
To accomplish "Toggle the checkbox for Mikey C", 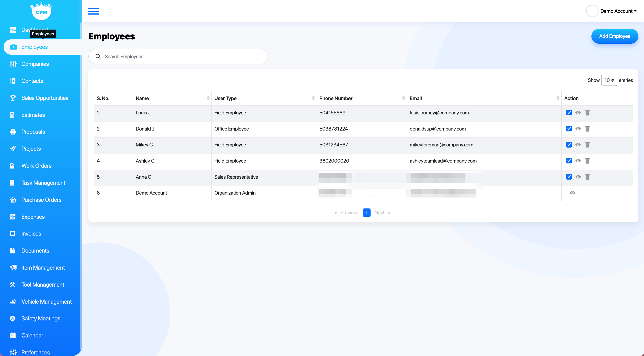I will point(569,145).
